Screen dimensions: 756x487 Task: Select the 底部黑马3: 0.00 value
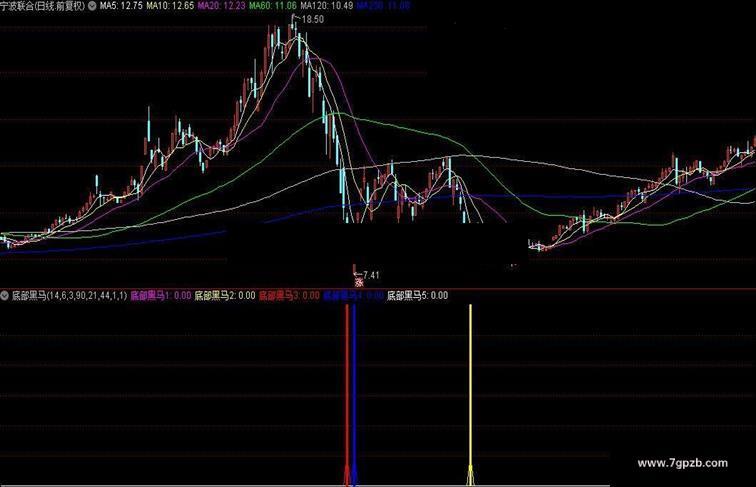pyautogui.click(x=289, y=296)
